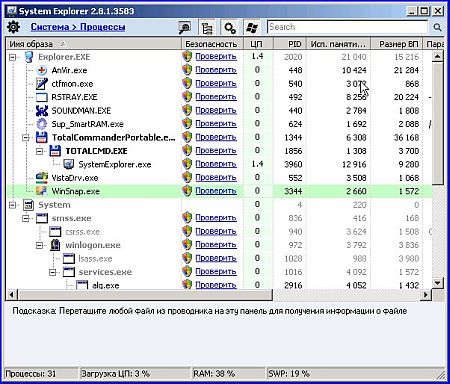Collapse the System tree node
Screen dimensions: 450x384
(x=12, y=205)
